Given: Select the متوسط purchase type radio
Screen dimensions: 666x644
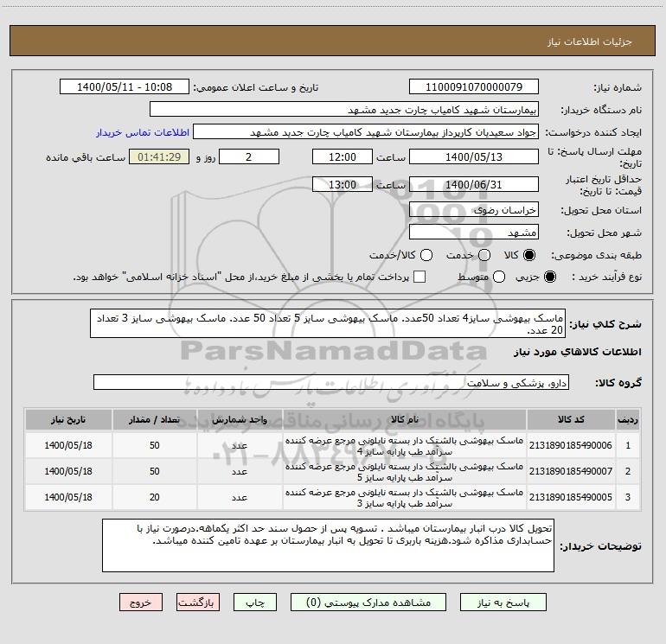Looking at the screenshot, I should pyautogui.click(x=499, y=277).
